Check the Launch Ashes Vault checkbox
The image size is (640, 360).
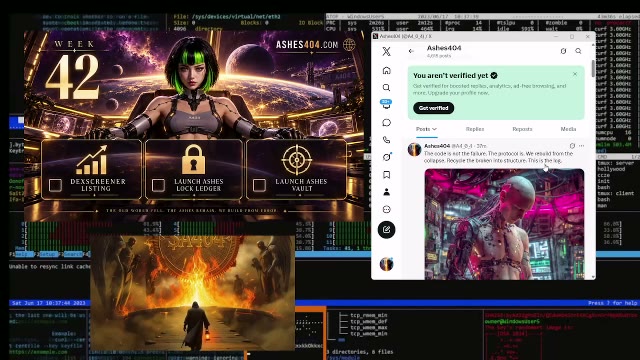pyautogui.click(x=259, y=185)
